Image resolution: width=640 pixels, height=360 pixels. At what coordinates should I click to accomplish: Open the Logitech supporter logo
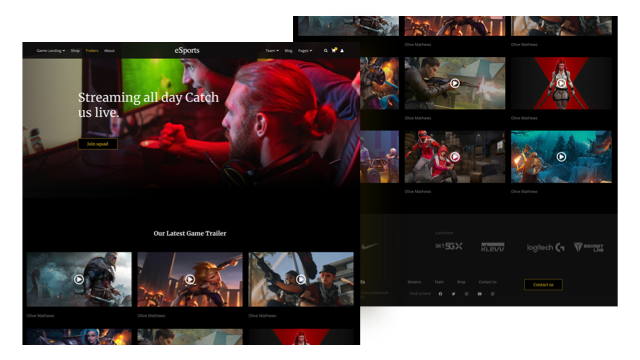click(x=546, y=247)
